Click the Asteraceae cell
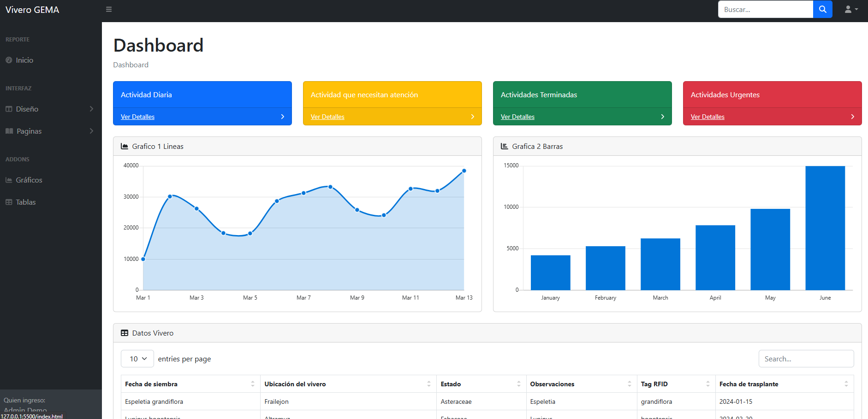 (482, 401)
